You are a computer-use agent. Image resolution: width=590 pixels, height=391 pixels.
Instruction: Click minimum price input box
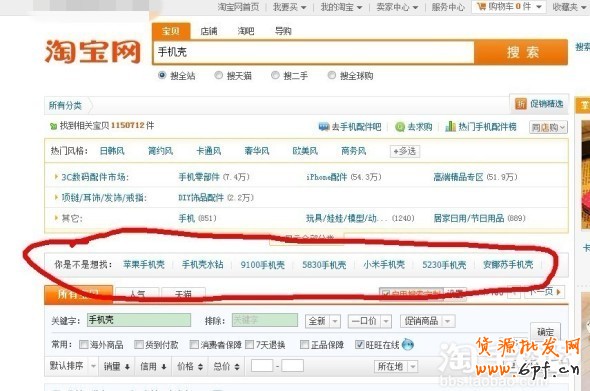(x=262, y=366)
